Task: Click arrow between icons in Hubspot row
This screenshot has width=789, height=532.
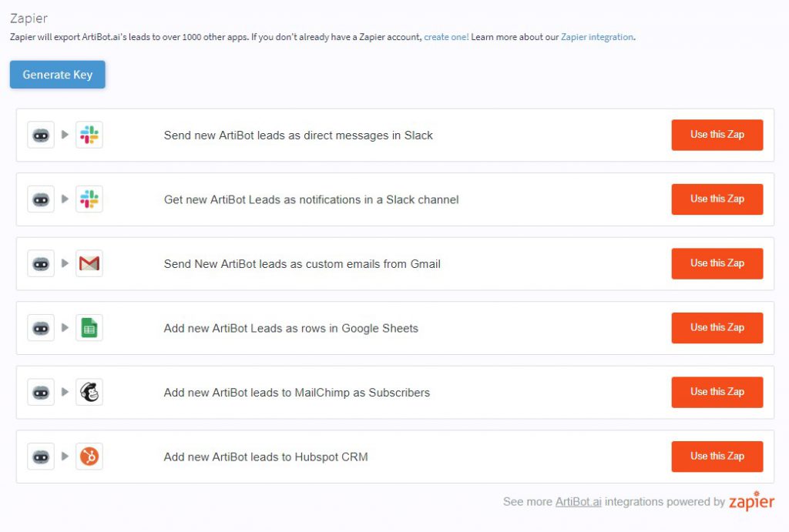Action: coord(65,457)
